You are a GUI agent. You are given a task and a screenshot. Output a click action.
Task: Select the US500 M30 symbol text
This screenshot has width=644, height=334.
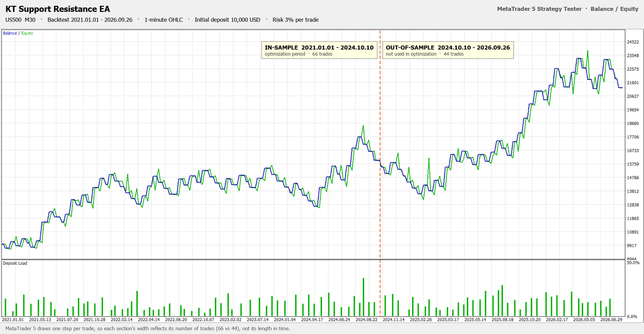20,20
